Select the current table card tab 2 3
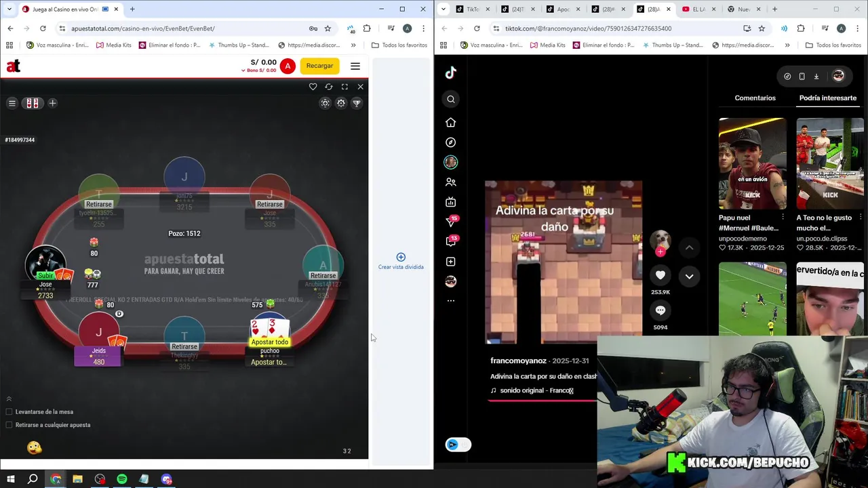 [x=33, y=103]
